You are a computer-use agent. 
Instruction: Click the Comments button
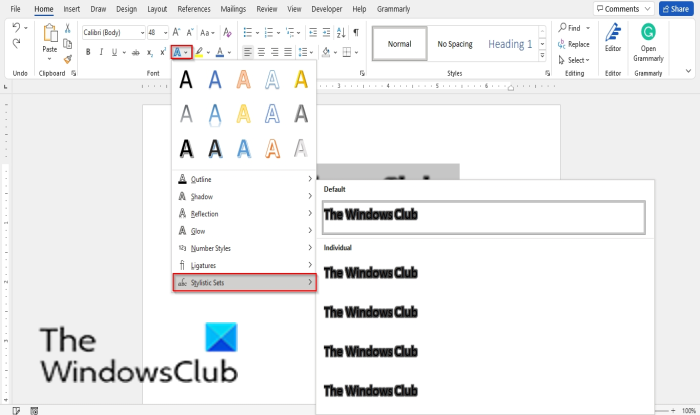tap(623, 9)
